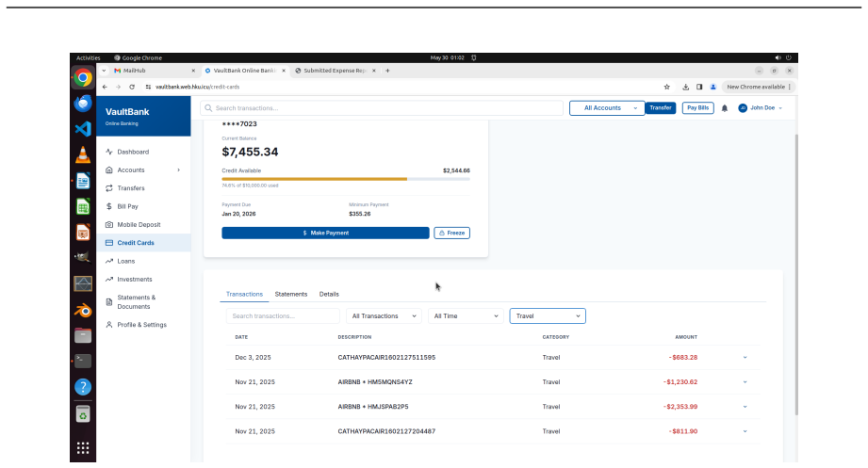This screenshot has height=468, width=868.
Task: Expand the Accounts submenu chevron
Action: click(179, 169)
